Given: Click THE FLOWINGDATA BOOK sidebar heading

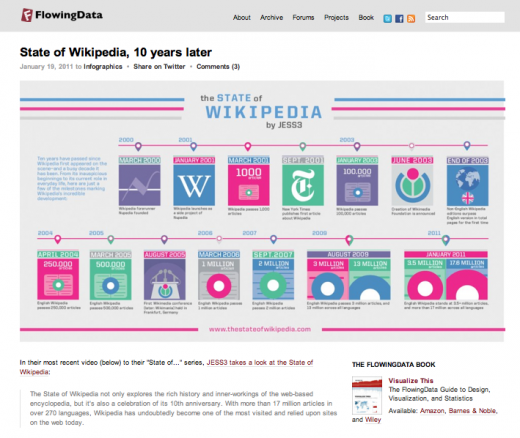Looking at the screenshot, I should 393,365.
